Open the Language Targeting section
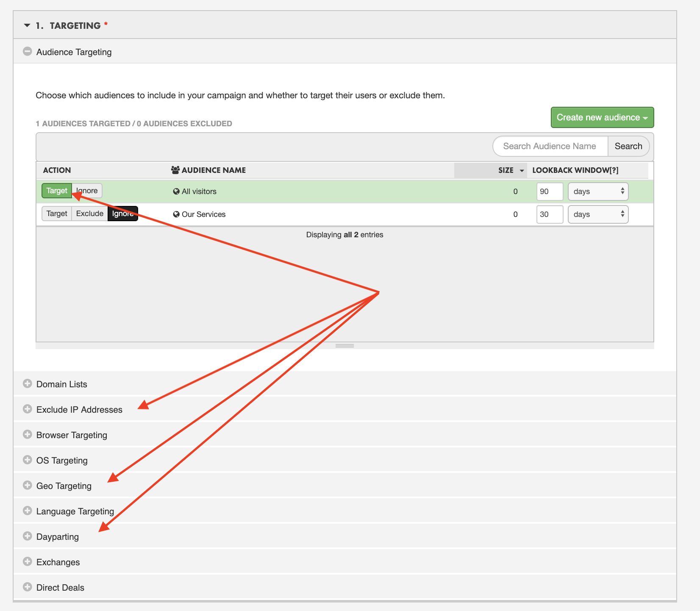The width and height of the screenshot is (700, 611). click(345, 511)
